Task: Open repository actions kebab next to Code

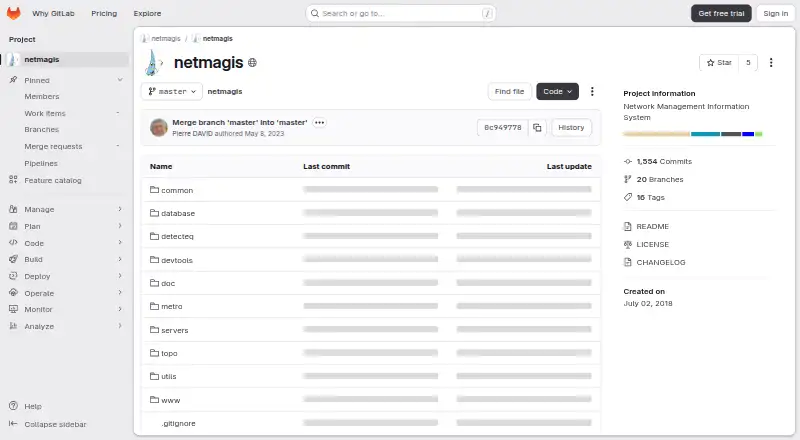Action: tap(592, 91)
